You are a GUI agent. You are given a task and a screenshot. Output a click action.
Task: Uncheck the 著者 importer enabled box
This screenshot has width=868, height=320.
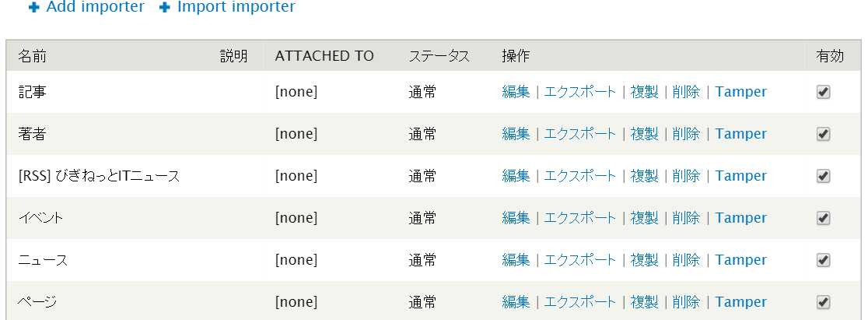pyautogui.click(x=824, y=134)
